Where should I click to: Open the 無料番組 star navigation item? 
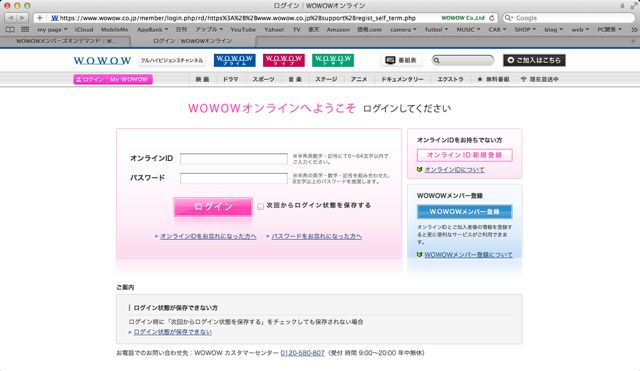coord(493,79)
